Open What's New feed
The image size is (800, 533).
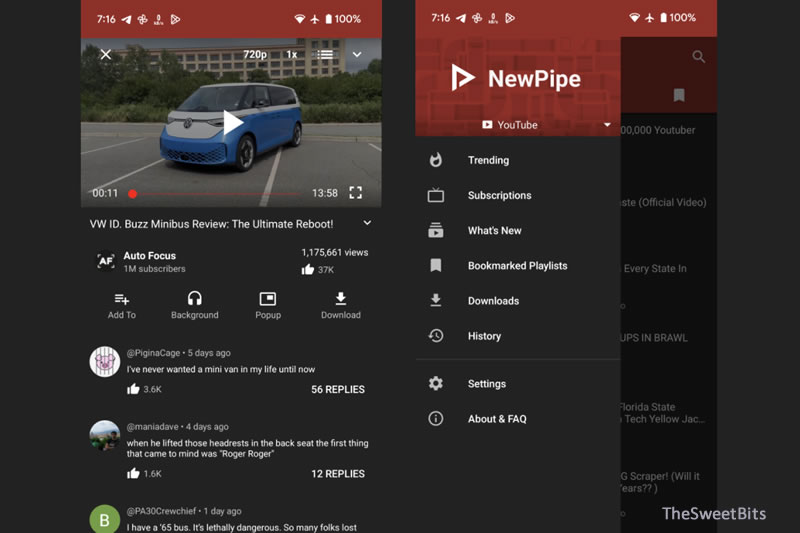(518, 231)
